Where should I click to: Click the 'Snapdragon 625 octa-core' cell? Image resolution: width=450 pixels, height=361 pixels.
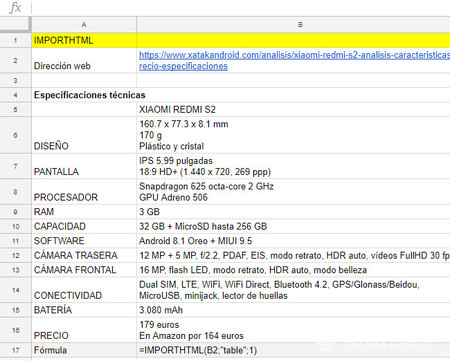click(x=293, y=192)
